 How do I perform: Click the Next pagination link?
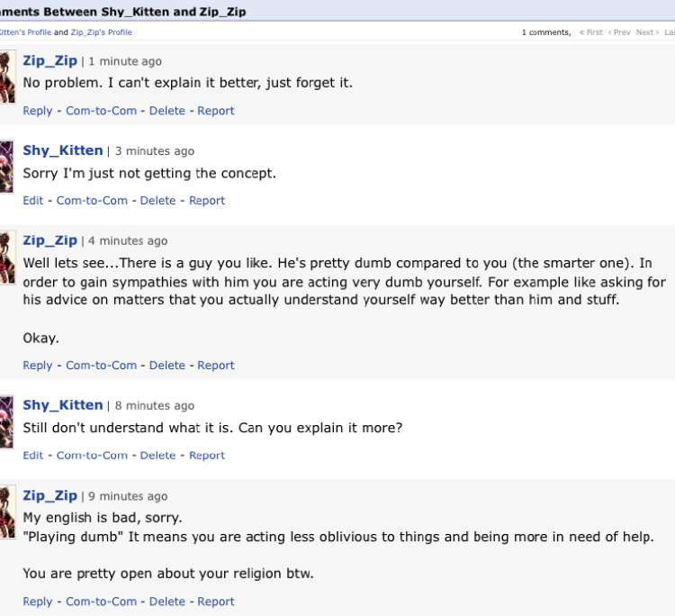pos(644,32)
